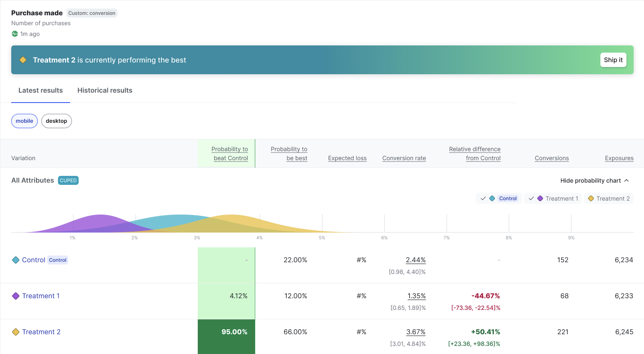This screenshot has height=354, width=644.
Task: Click the "Custom: conversion" badge near the title
Action: point(92,13)
